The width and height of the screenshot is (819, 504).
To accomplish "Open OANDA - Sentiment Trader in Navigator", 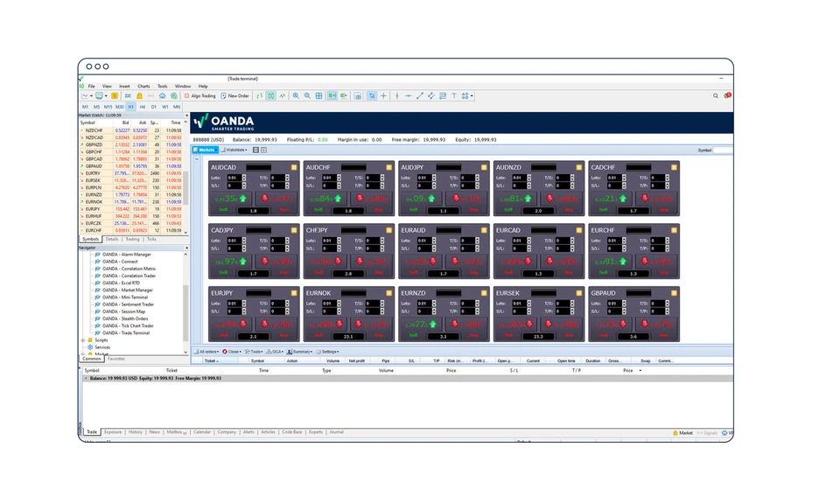I will [128, 304].
